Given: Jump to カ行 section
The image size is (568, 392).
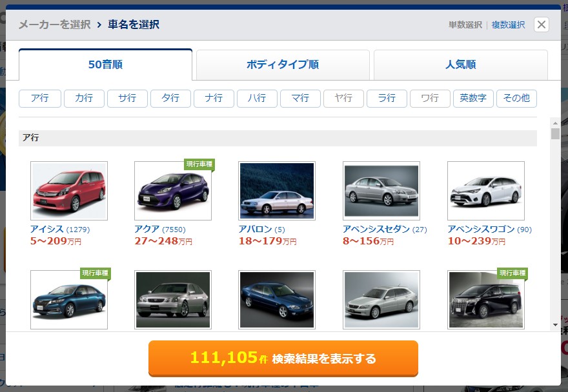Looking at the screenshot, I should pos(84,99).
